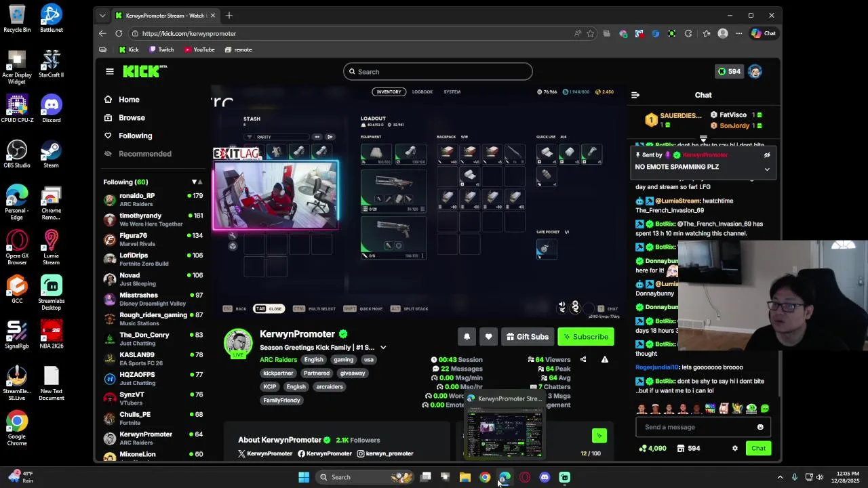Open Battle.net desktop shortcut
Image resolution: width=868 pixels, height=488 pixels.
[x=51, y=18]
